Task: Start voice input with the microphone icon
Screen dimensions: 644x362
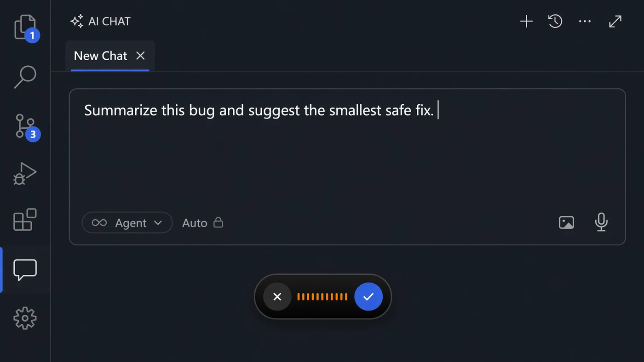Action: pos(601,222)
